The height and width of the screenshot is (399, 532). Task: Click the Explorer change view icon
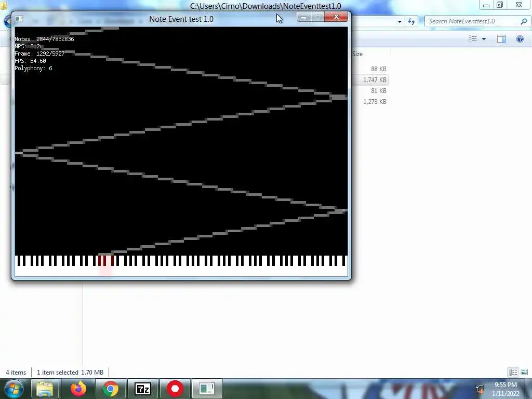tap(473, 39)
